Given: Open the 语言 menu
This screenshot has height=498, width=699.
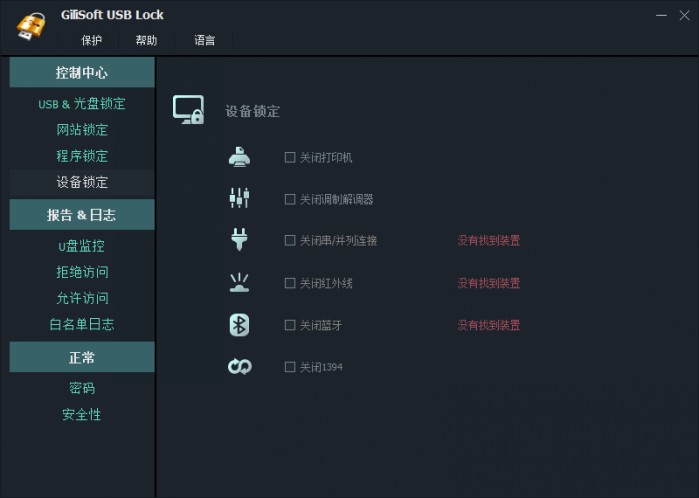Looking at the screenshot, I should point(205,41).
